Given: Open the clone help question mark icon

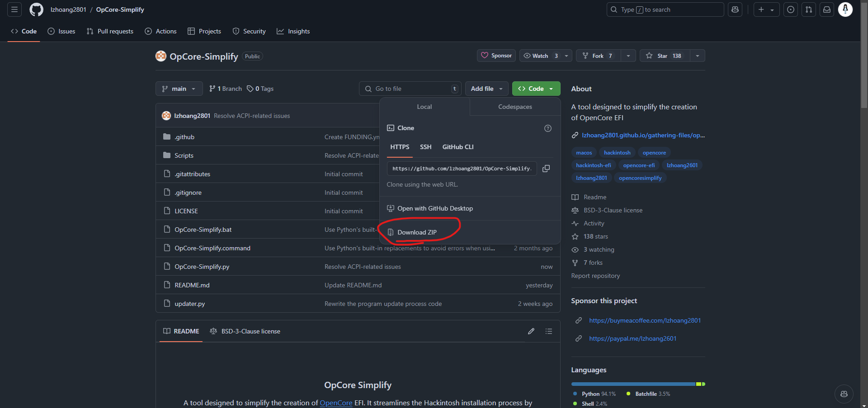Looking at the screenshot, I should [548, 128].
